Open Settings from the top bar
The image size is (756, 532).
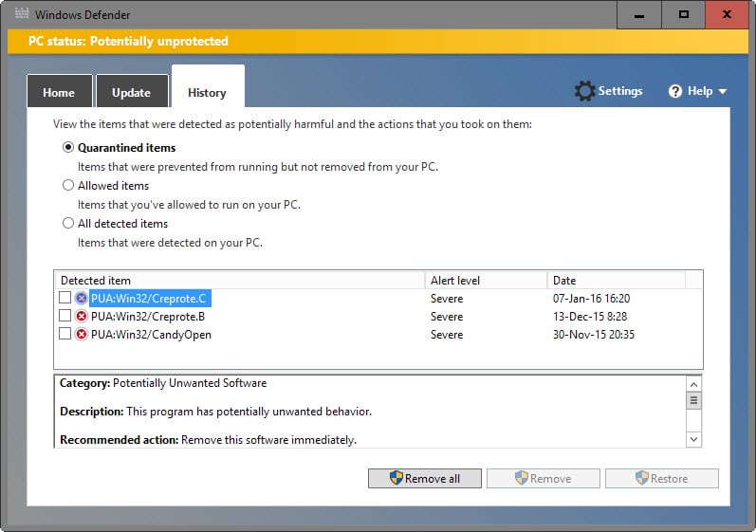click(x=608, y=91)
